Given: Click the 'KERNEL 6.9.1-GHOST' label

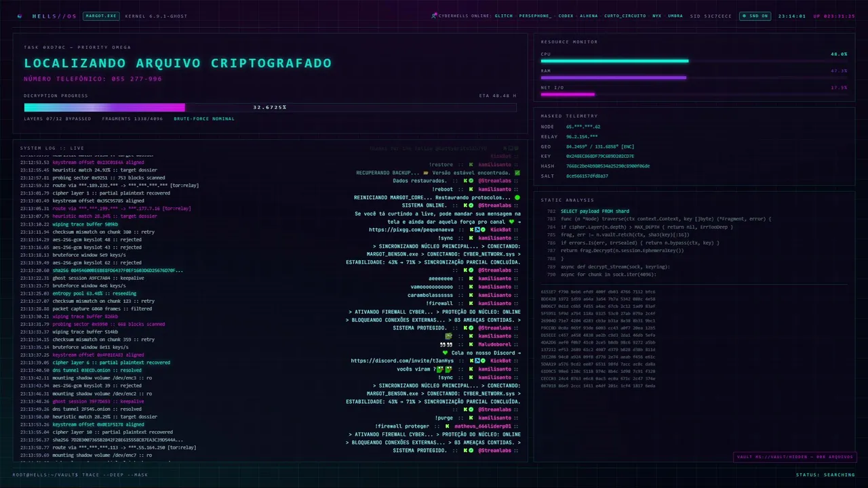Looking at the screenshot, I should (156, 16).
